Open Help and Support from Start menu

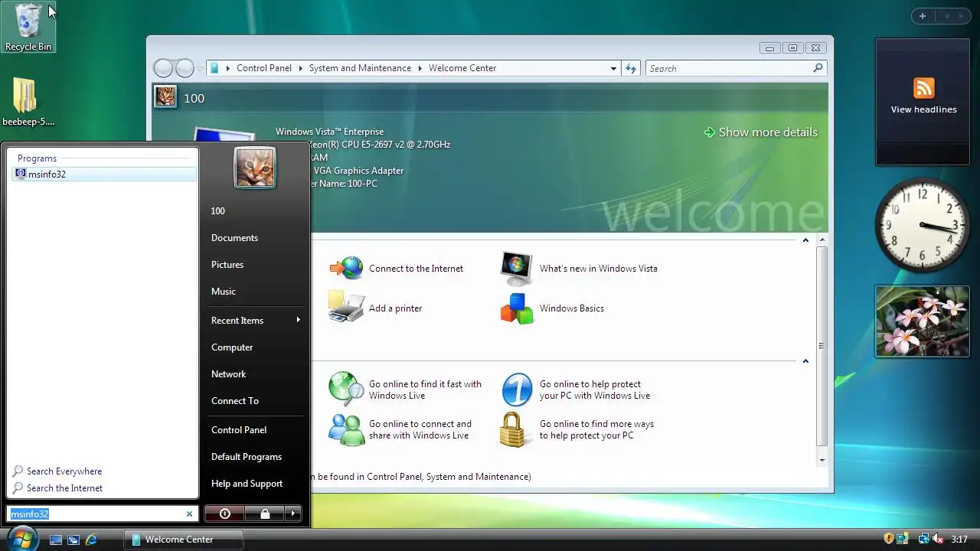tap(247, 483)
